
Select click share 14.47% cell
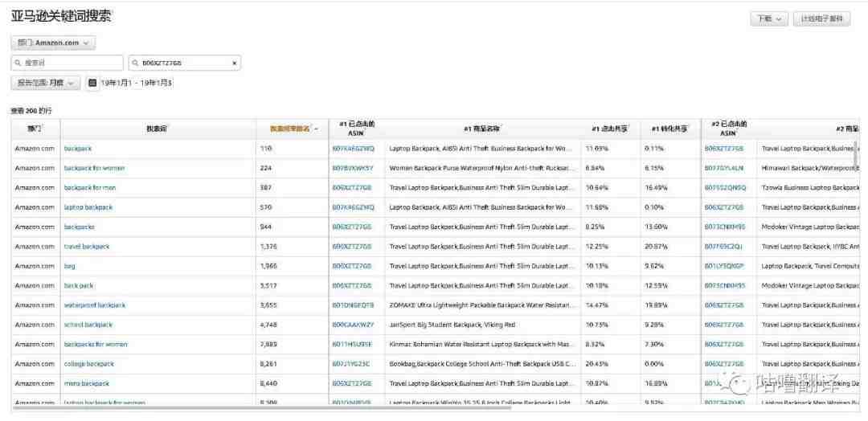[x=595, y=305]
